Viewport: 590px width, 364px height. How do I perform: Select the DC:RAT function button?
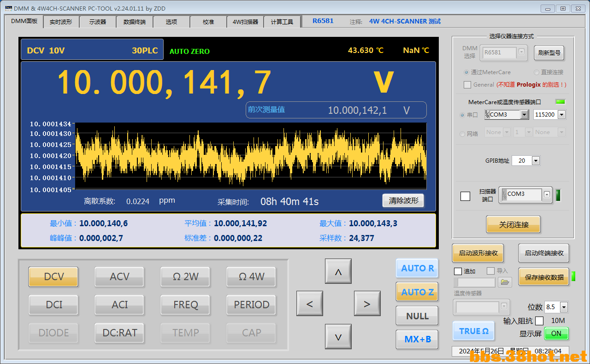119,333
